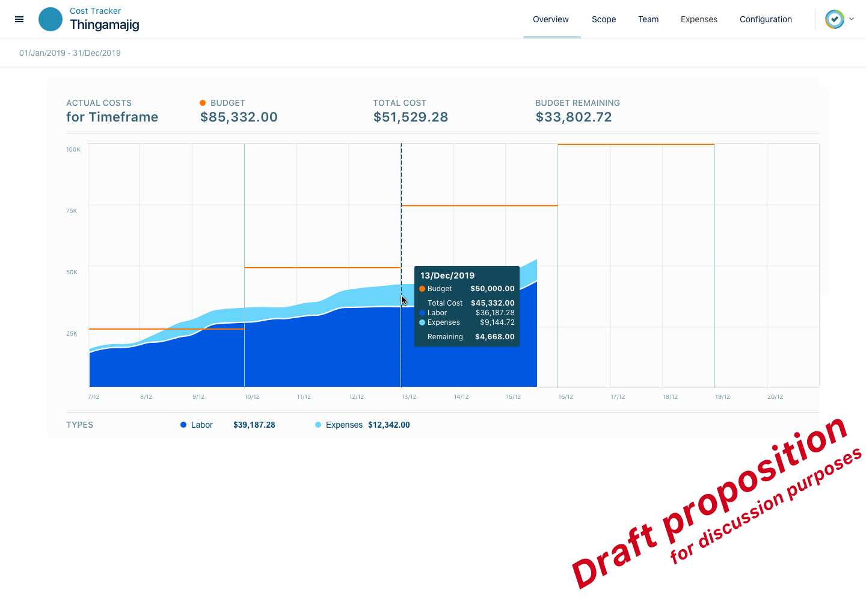This screenshot has height=616, width=866.
Task: Click the blue Thingamajig project circle icon
Action: [x=51, y=19]
